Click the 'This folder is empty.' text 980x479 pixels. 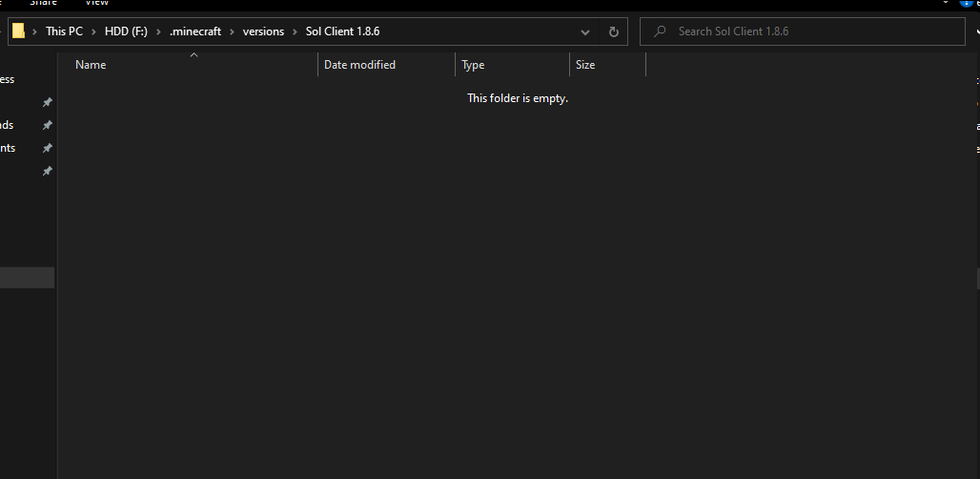[x=518, y=98]
